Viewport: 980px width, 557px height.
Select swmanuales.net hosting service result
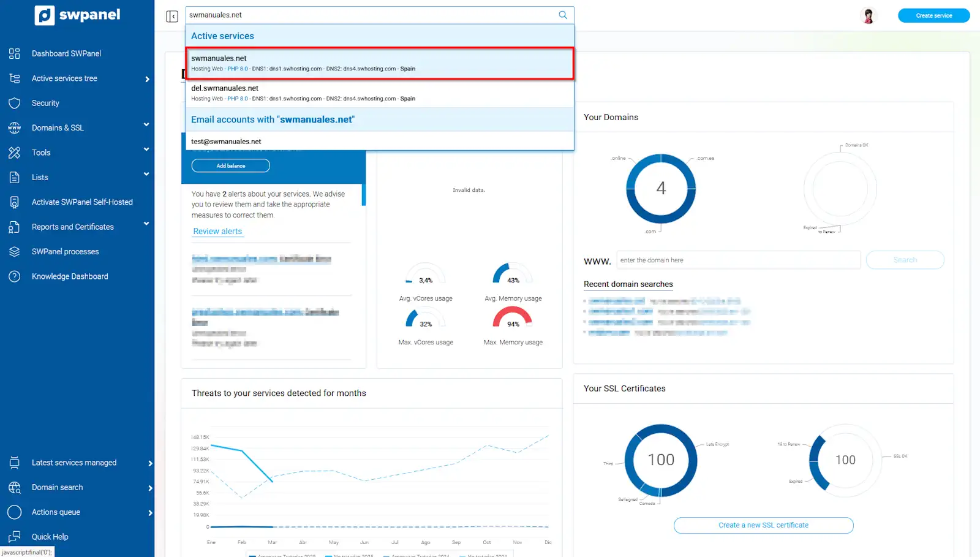(379, 63)
